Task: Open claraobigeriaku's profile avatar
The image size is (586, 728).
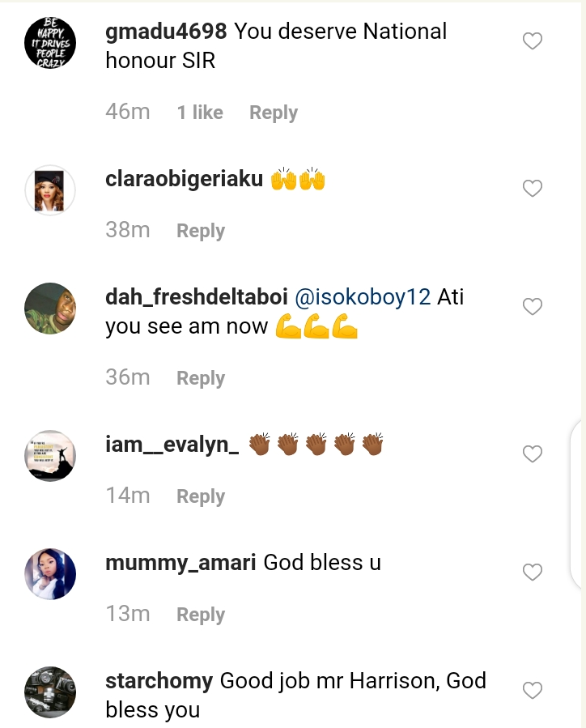Action: (x=50, y=190)
